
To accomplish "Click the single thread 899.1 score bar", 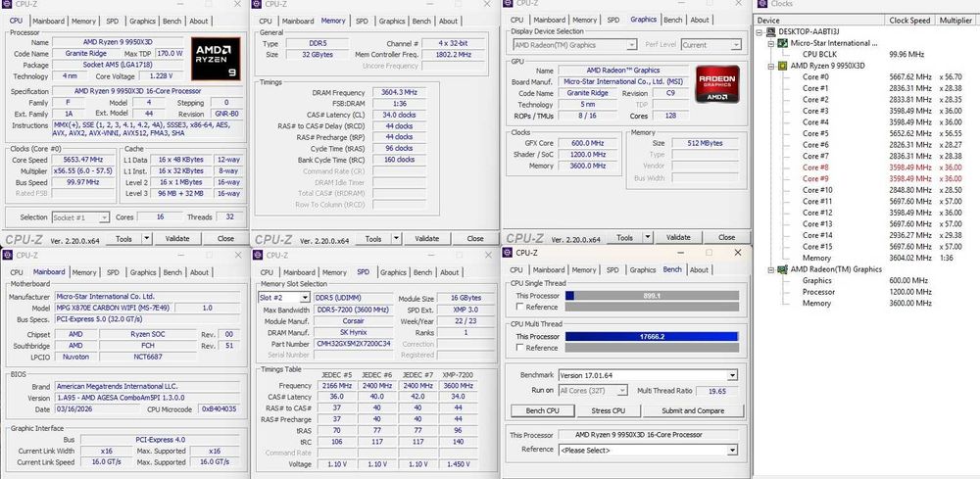I will 652,296.
